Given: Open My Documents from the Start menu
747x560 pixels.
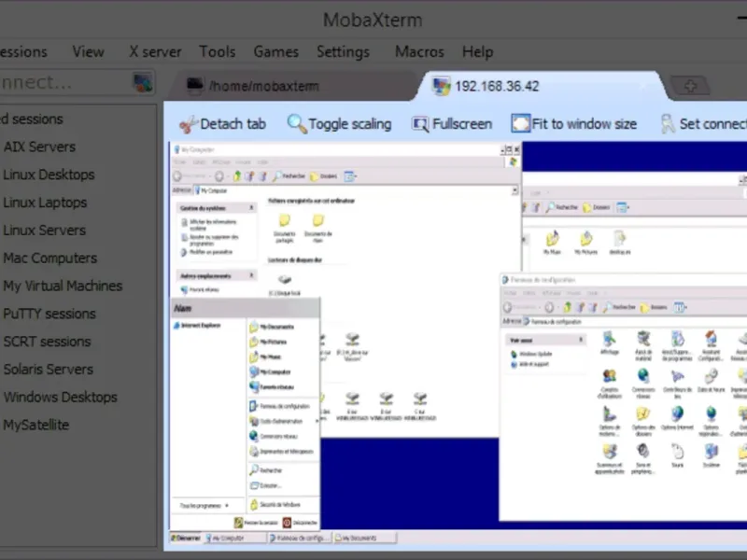Looking at the screenshot, I should 272,328.
